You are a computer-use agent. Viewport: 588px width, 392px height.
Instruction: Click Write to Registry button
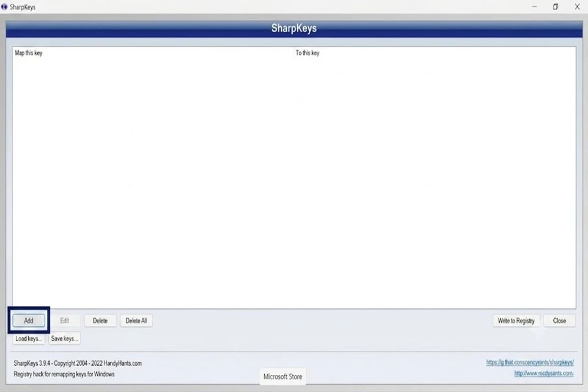(516, 321)
